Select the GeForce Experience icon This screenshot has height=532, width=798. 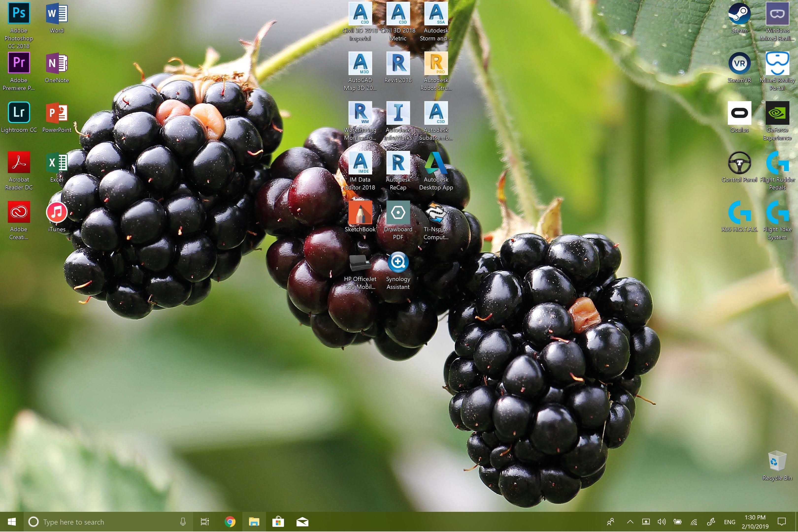tap(777, 113)
